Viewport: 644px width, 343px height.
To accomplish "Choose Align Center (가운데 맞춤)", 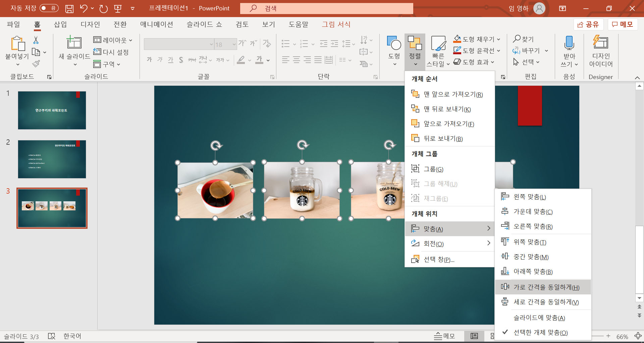I will (x=543, y=211).
